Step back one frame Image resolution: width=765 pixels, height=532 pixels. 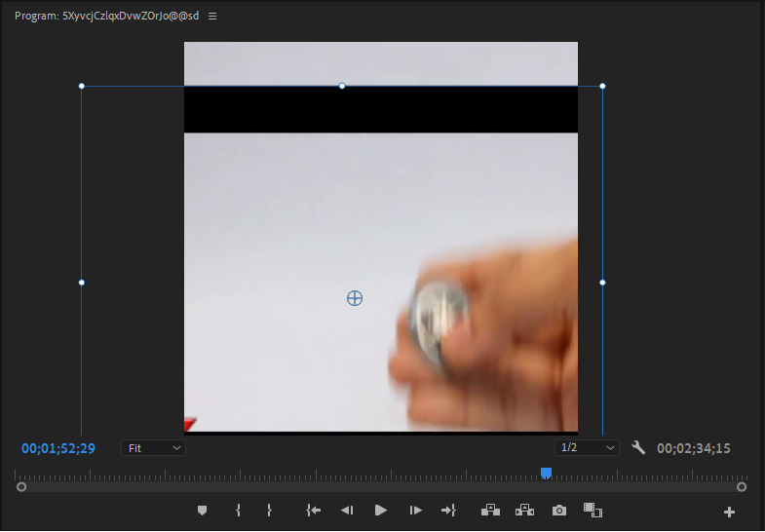click(x=347, y=511)
